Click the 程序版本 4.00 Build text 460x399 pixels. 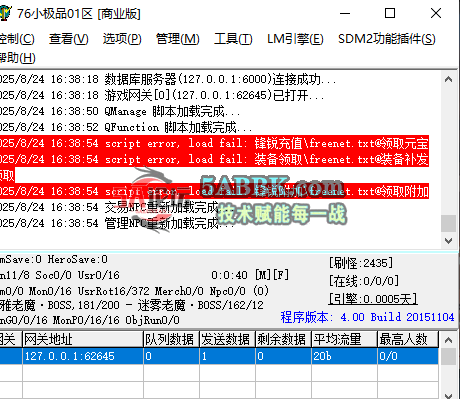click(x=367, y=317)
